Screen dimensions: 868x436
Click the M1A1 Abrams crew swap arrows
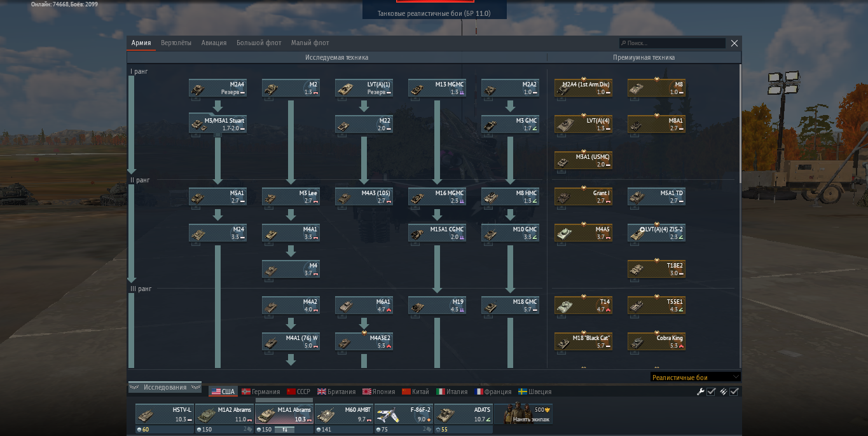[285, 430]
